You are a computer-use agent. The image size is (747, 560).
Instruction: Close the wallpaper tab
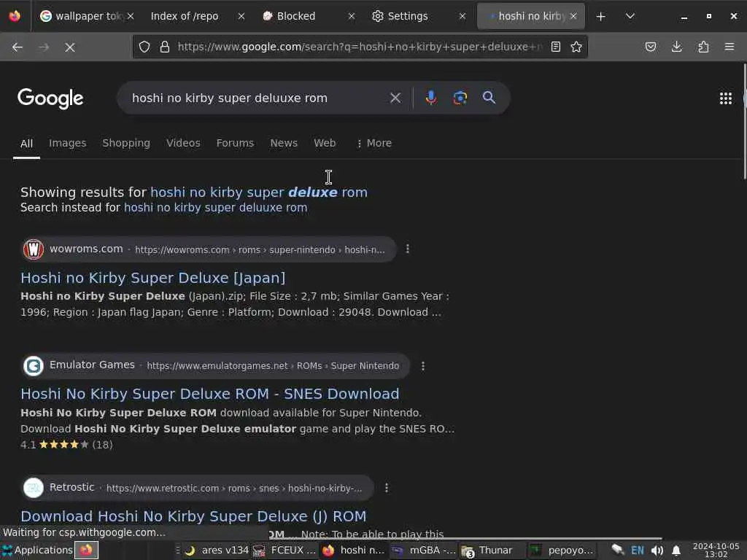click(130, 16)
